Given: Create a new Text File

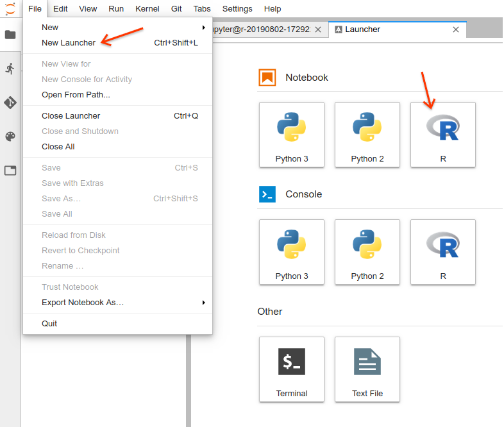Looking at the screenshot, I should click(367, 369).
